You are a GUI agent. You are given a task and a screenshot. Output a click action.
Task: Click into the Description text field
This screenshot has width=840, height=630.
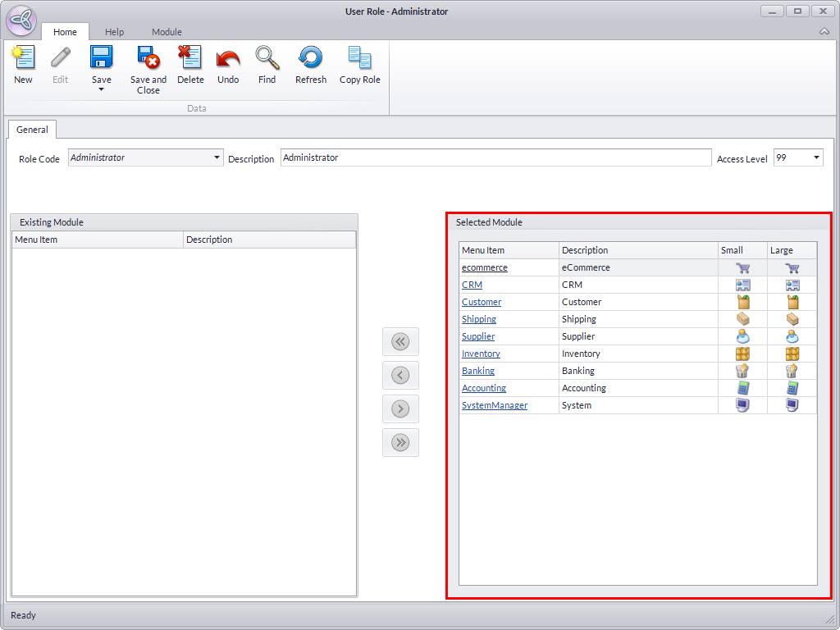click(495, 157)
